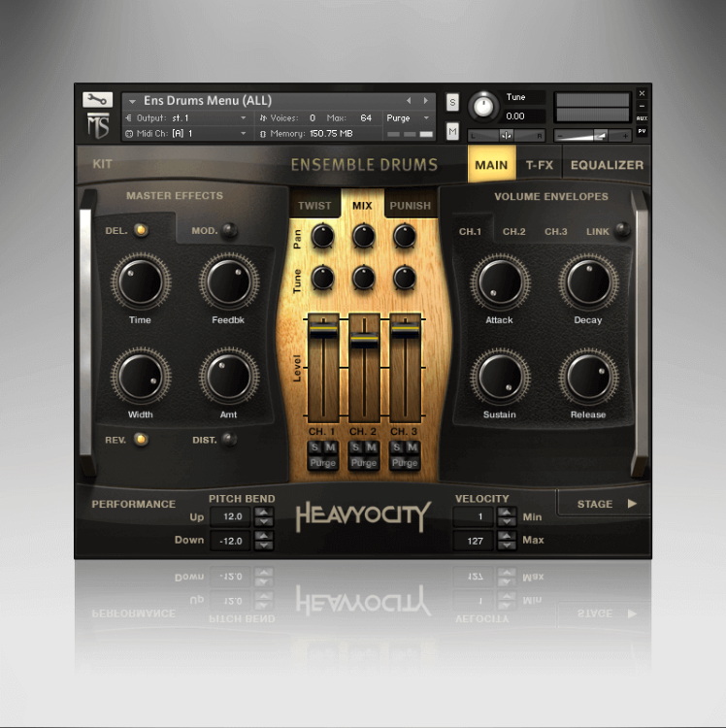Click the Release knob

click(588, 377)
